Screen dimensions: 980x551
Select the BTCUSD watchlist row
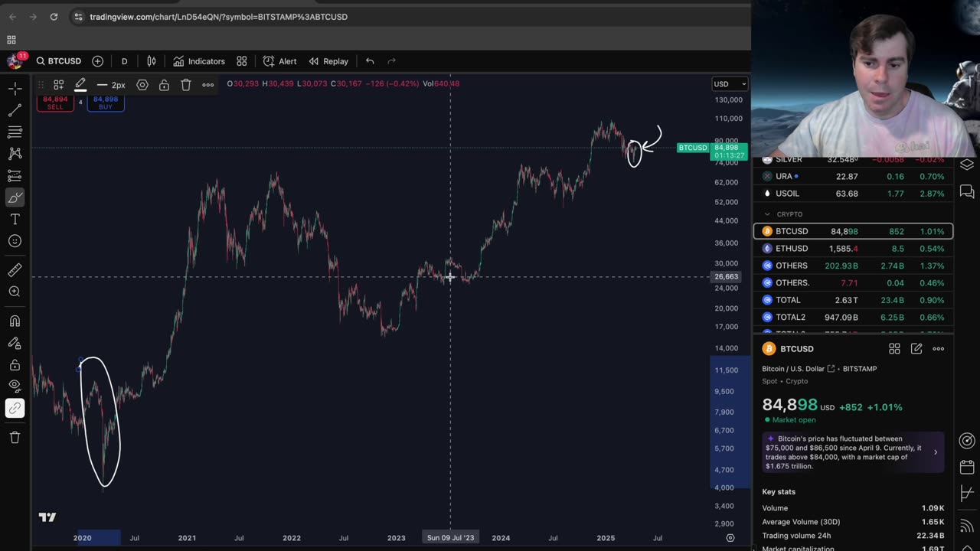(x=853, y=231)
